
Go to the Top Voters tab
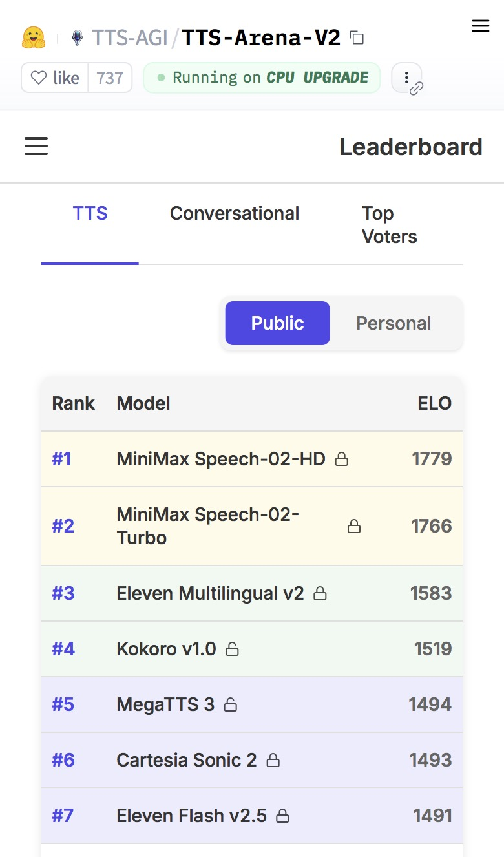(389, 225)
